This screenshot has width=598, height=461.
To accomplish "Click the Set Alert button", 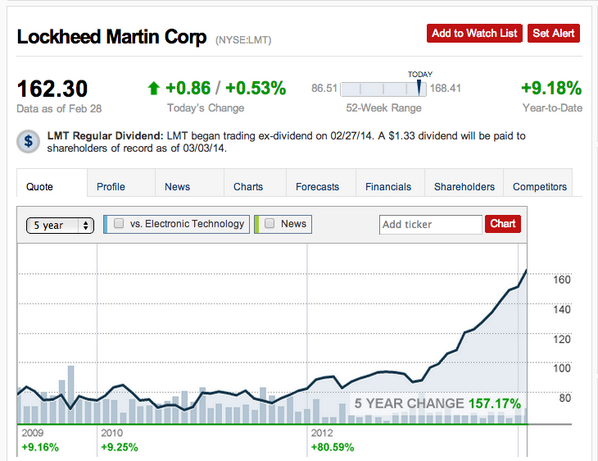I will (553, 33).
